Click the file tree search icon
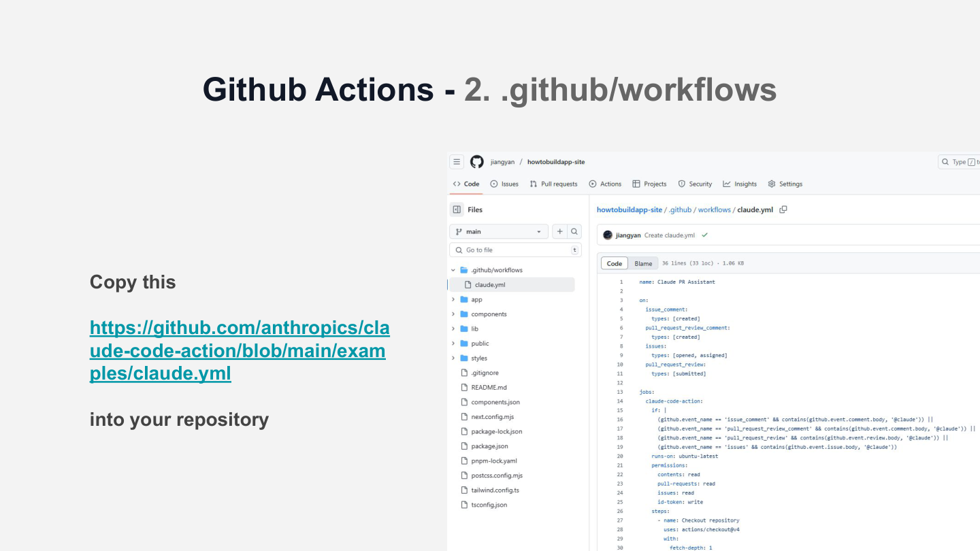 coord(574,231)
